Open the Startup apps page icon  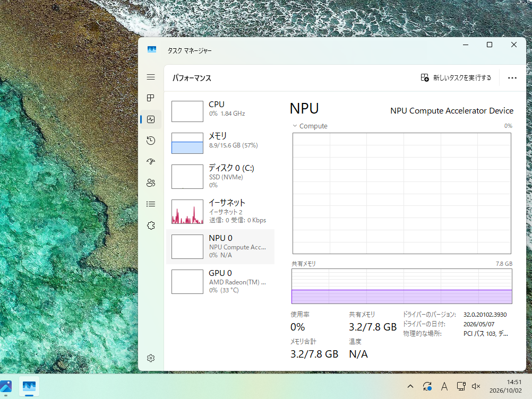coord(151,162)
